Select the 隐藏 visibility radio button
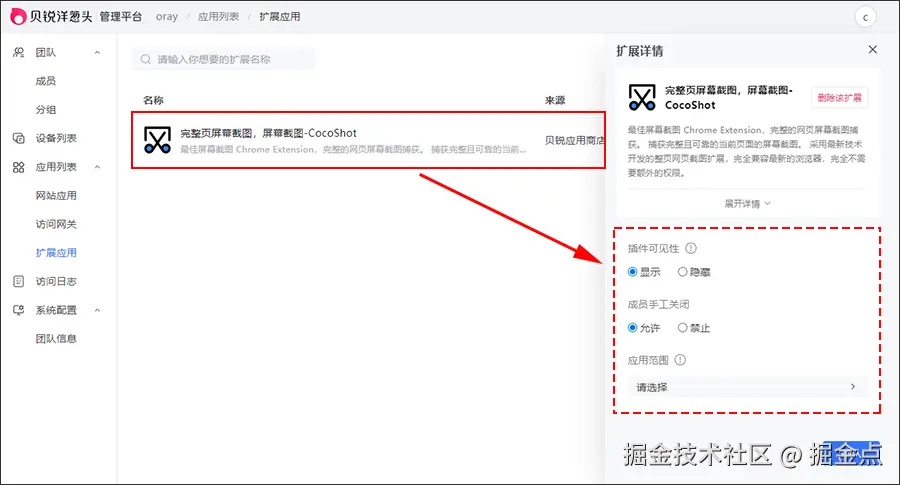This screenshot has width=900, height=485. click(682, 271)
